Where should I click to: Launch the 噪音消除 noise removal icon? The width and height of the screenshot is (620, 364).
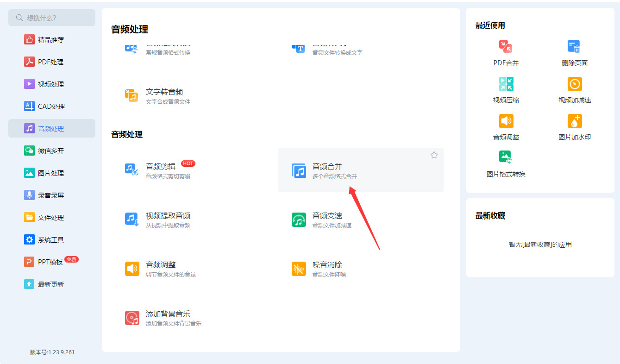299,269
